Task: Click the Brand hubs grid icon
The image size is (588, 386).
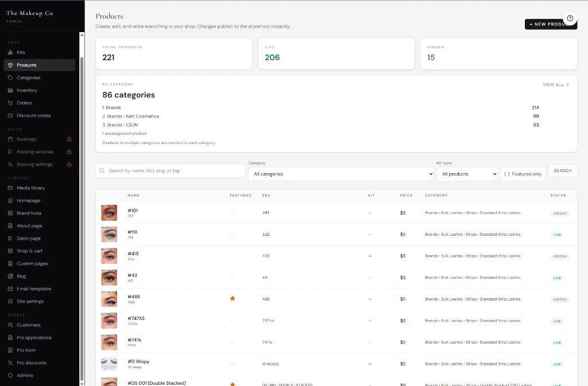Action: pos(10,213)
